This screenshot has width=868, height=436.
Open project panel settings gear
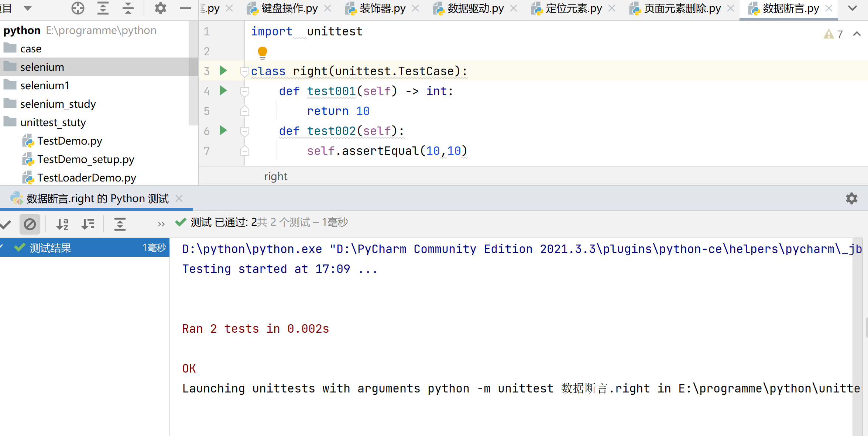160,8
